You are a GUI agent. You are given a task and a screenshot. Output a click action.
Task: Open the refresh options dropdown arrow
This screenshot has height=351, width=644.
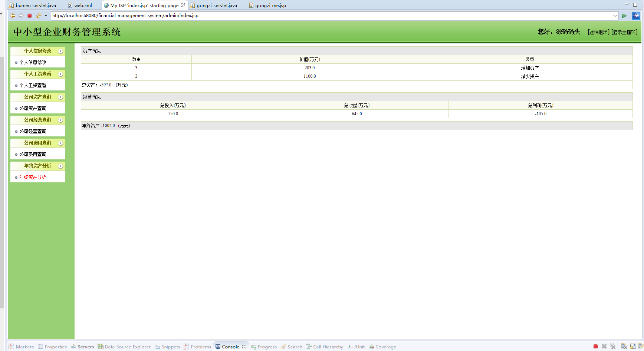[x=46, y=16]
